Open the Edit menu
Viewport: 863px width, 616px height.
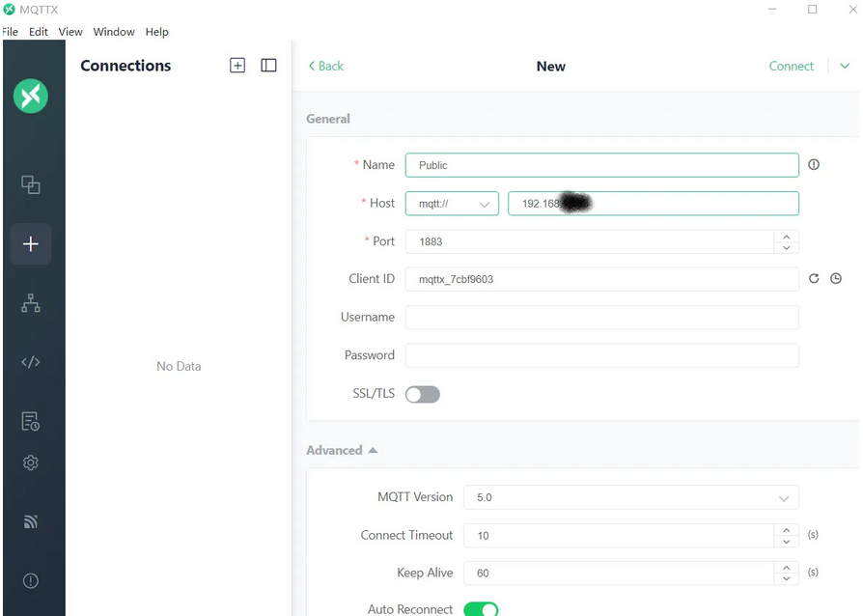pos(39,32)
